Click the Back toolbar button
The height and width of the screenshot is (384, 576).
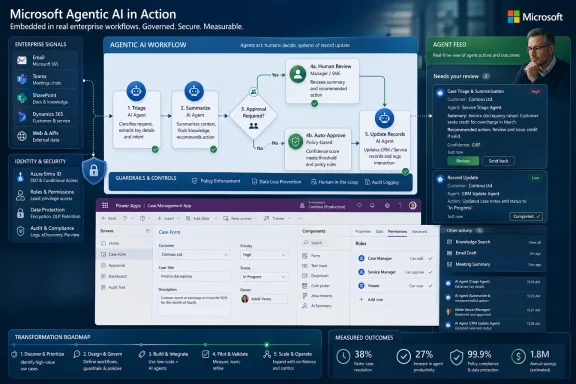pos(109,218)
